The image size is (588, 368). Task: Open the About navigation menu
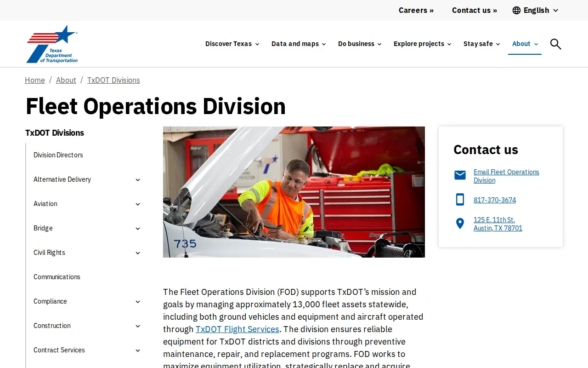525,44
